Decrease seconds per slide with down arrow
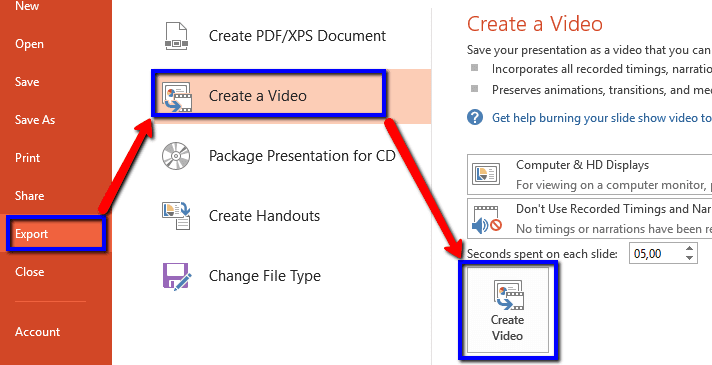This screenshot has height=365, width=712. point(690,258)
